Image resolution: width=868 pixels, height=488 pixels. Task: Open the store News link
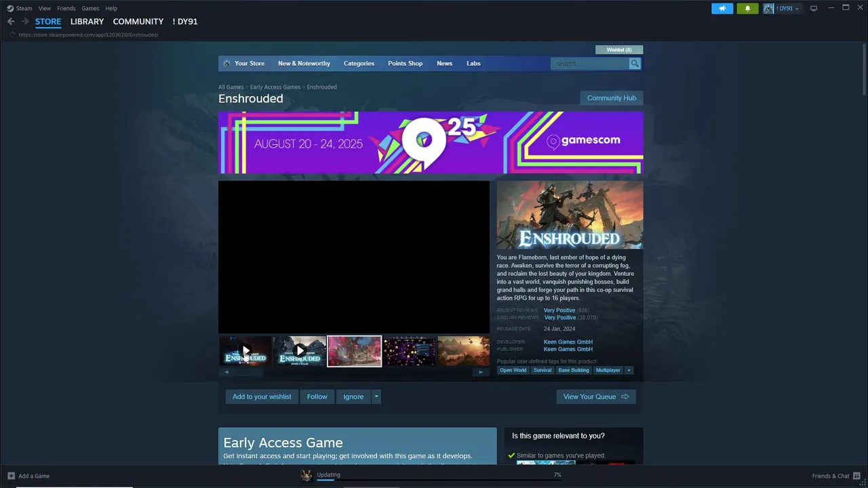point(444,64)
